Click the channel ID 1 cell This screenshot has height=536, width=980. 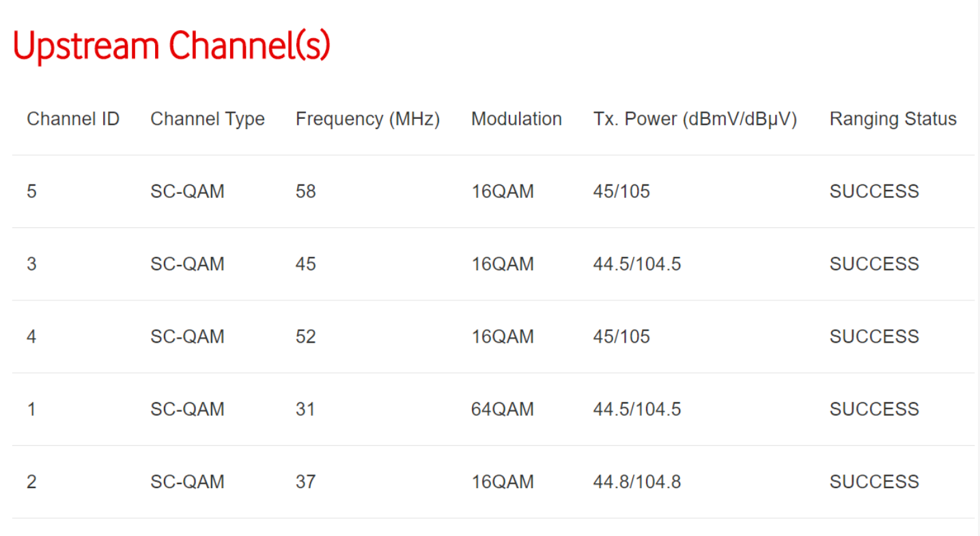[x=31, y=409]
